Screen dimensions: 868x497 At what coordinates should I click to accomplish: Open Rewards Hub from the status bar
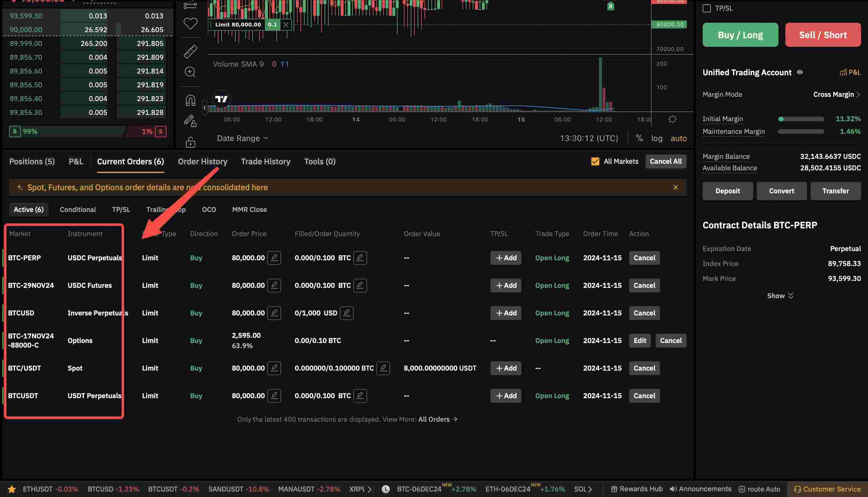click(636, 489)
